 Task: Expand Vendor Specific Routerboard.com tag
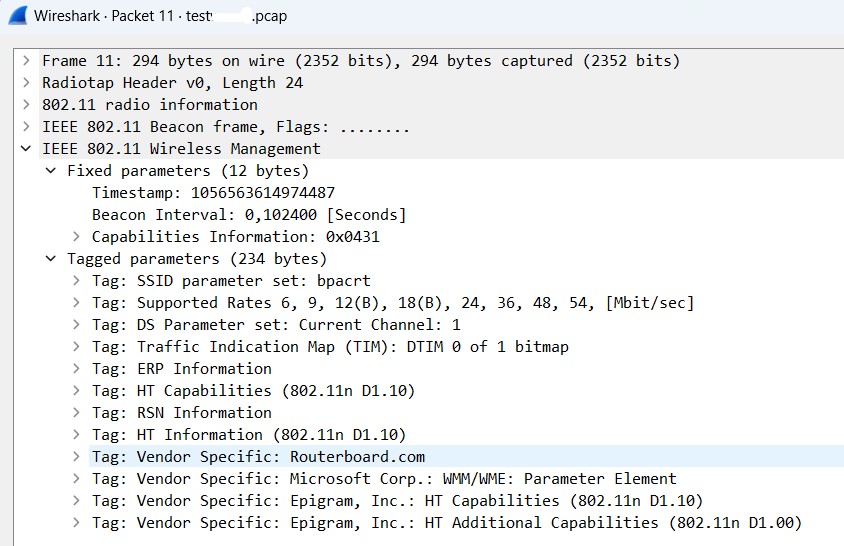click(x=77, y=457)
